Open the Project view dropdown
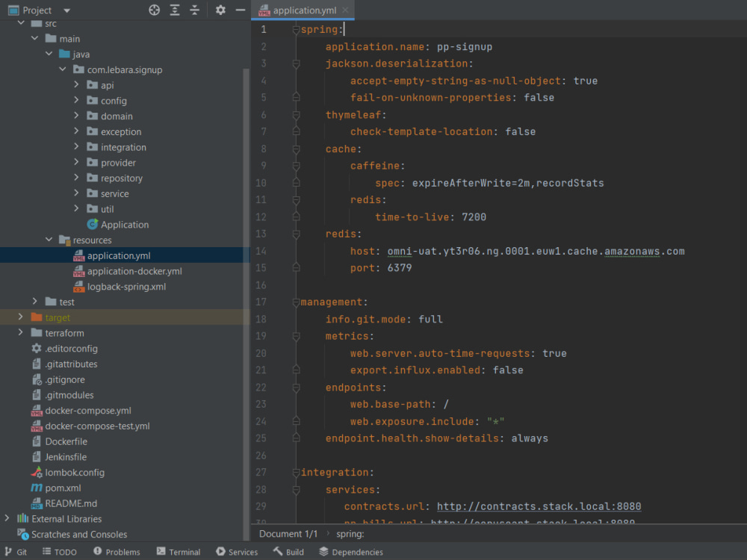 66,10
